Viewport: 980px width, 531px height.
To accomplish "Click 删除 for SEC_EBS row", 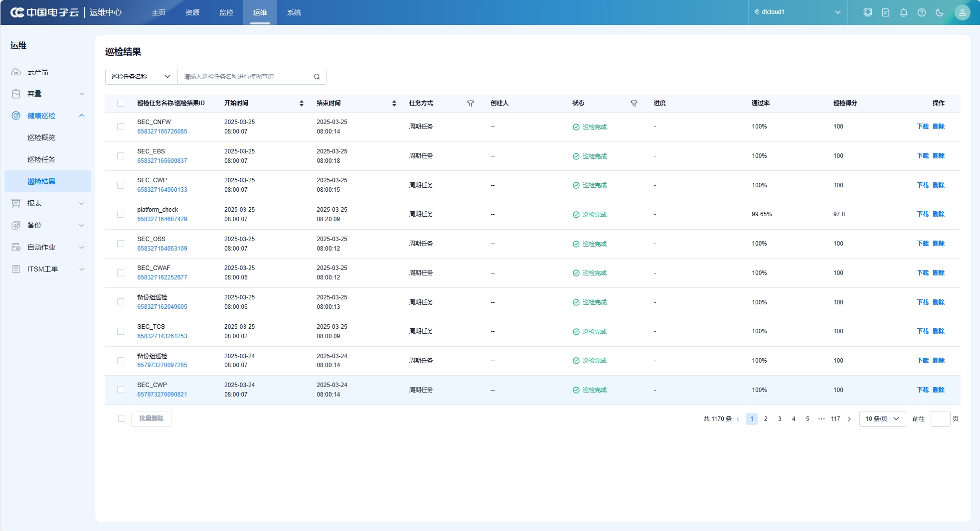I will tap(939, 156).
